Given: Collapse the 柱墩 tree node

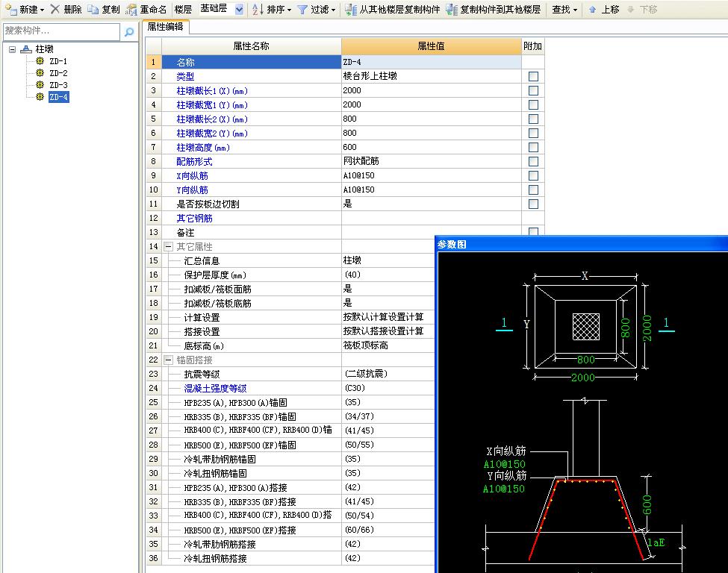Looking at the screenshot, I should pyautogui.click(x=13, y=49).
